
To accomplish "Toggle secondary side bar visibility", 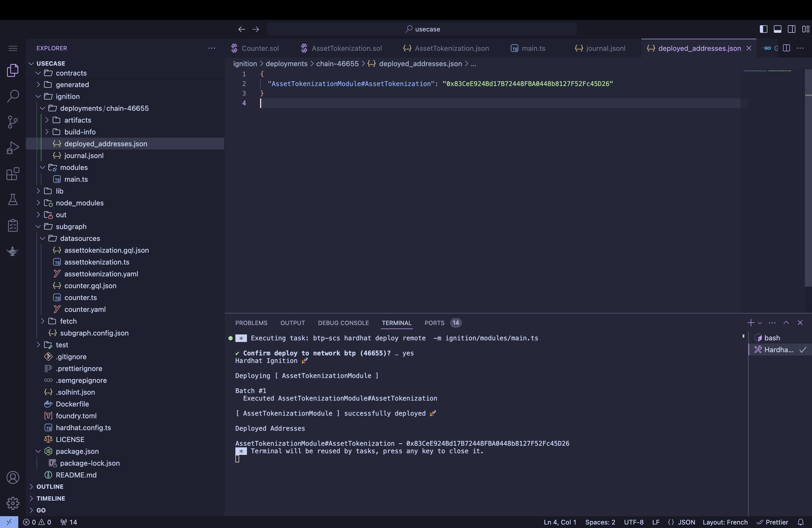I will coord(792,29).
